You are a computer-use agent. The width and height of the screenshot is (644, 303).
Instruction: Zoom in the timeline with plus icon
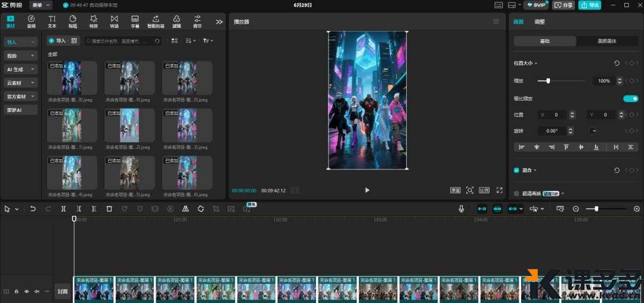pos(637,209)
